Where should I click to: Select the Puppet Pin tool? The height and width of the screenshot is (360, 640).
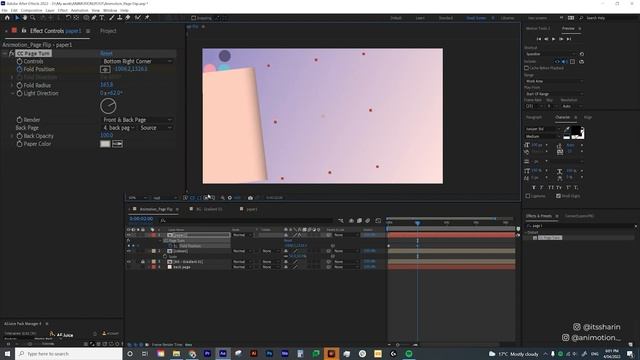147,18
